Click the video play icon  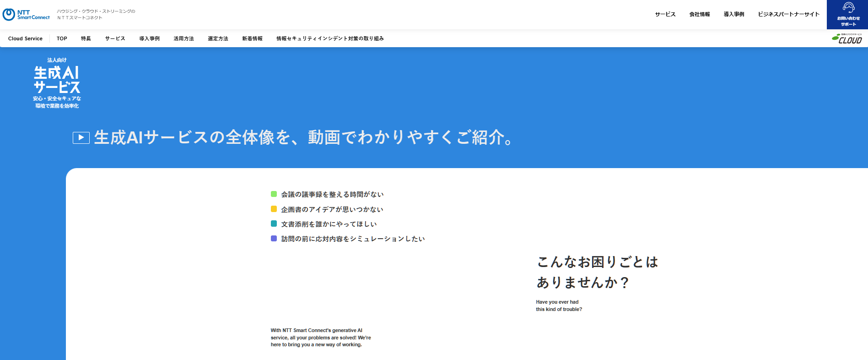(x=81, y=137)
